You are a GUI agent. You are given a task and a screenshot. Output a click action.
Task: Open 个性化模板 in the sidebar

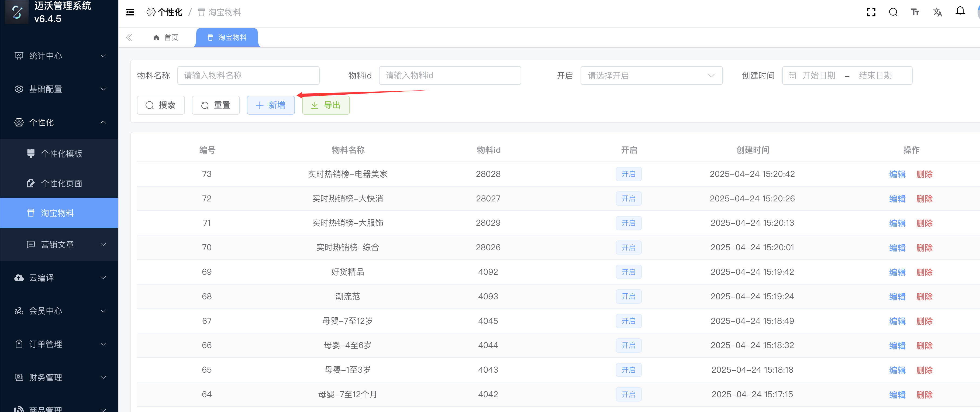click(61, 154)
